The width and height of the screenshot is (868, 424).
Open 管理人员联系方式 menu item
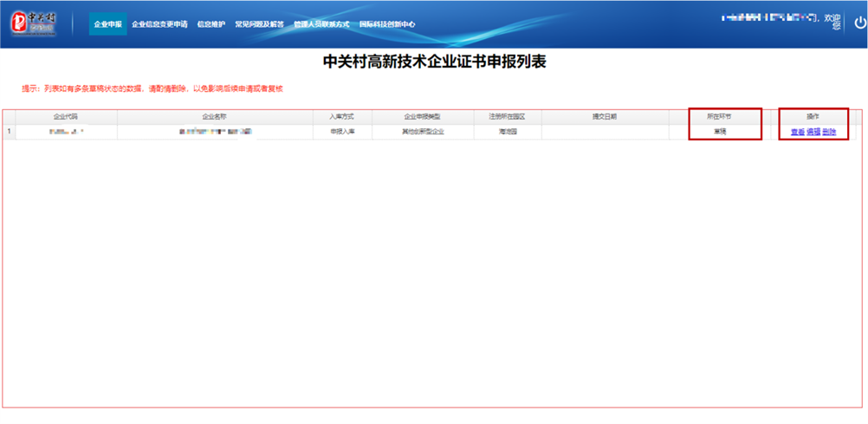pyautogui.click(x=321, y=24)
